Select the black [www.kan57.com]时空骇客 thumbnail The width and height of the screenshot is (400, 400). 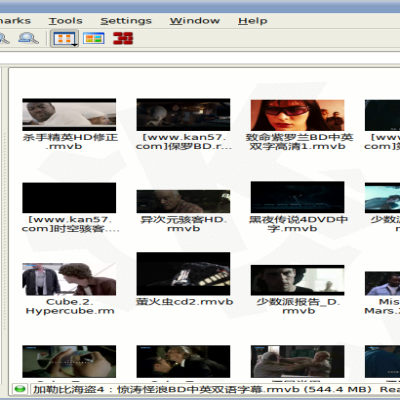pos(69,198)
